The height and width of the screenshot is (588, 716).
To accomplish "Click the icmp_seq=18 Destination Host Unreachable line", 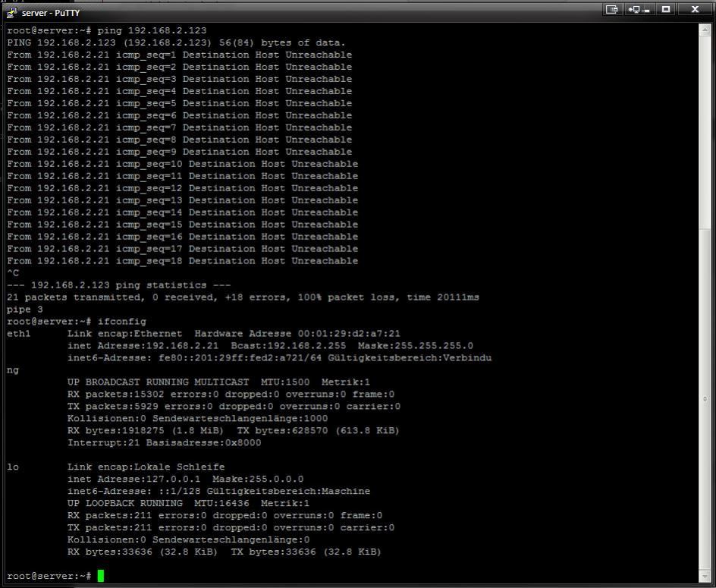I will click(183, 261).
